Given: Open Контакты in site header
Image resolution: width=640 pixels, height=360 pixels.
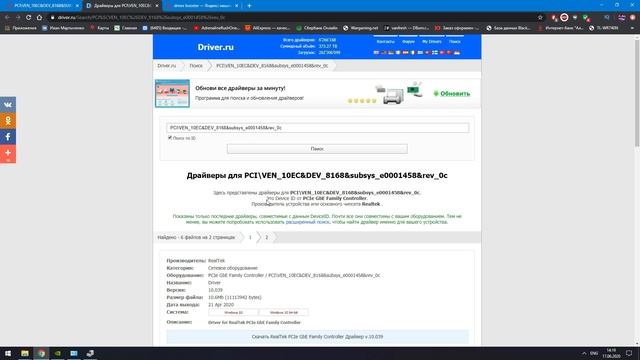Looking at the screenshot, I should pos(385,42).
